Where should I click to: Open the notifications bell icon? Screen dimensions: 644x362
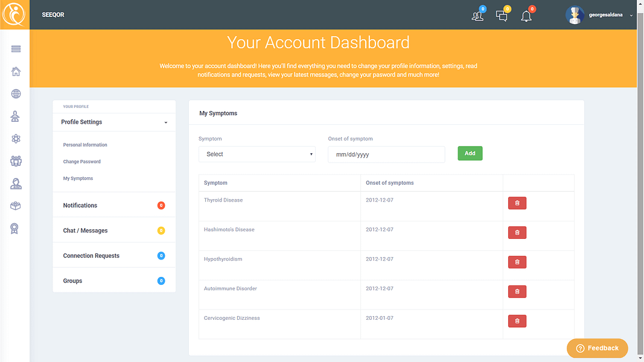point(526,16)
